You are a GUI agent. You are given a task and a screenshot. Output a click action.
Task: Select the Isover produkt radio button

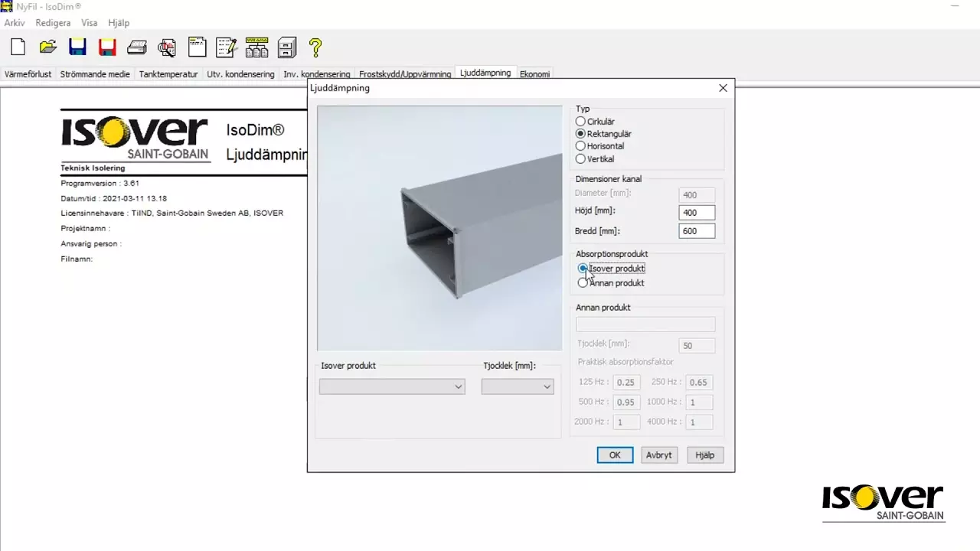583,269
